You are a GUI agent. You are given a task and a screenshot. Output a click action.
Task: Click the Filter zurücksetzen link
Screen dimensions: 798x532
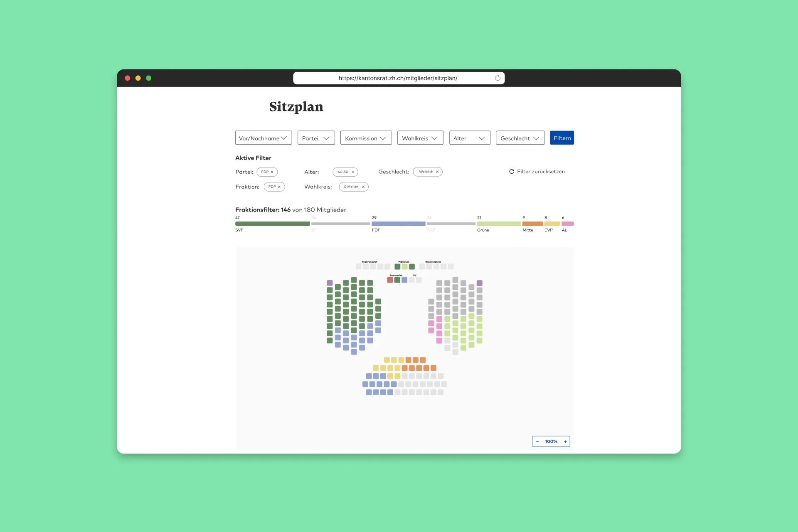[x=541, y=172]
